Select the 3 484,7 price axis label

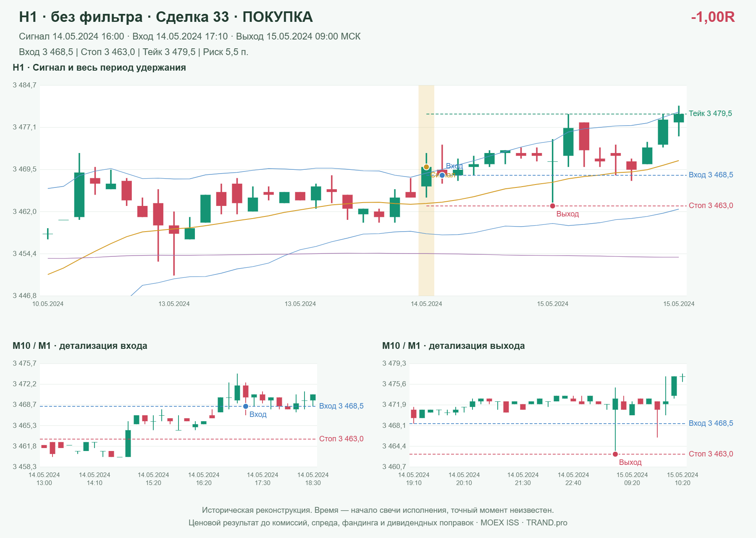25,85
